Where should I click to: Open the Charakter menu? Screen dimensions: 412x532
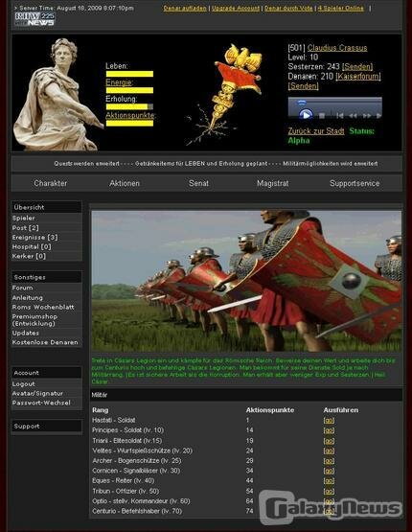[51, 183]
